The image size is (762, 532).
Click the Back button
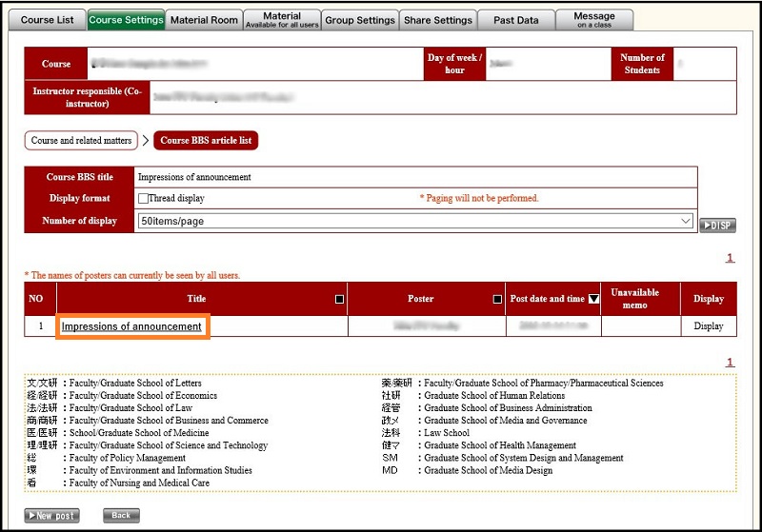(121, 516)
